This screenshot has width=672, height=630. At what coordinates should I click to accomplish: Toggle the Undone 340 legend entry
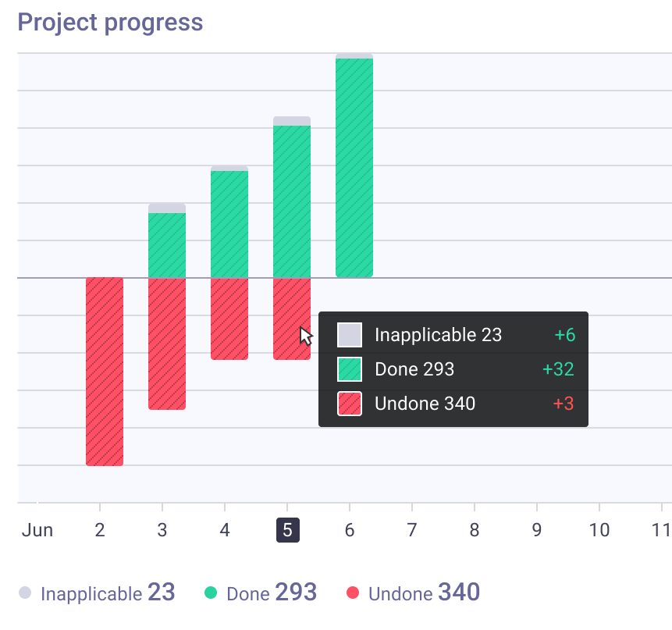tap(413, 593)
